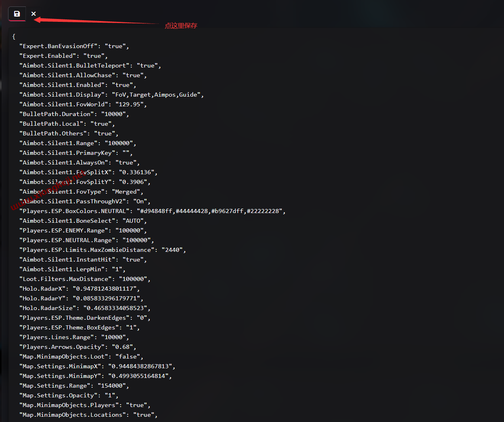Click the Holo.RadarSize value
The image size is (504, 422).
115,308
